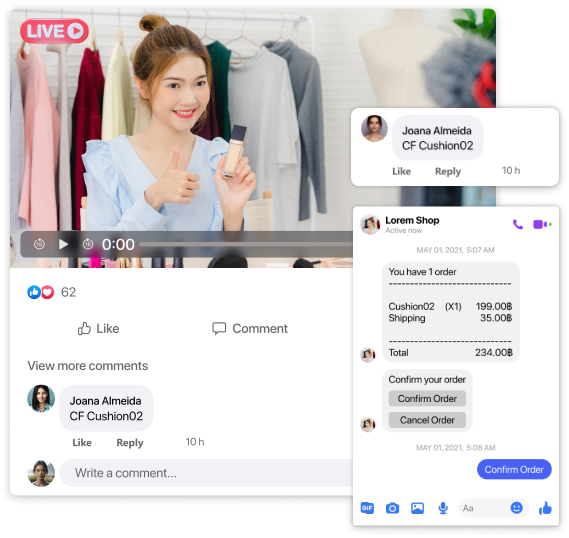Click the gray Confirm Order button
This screenshot has width=569, height=538.
(427, 399)
